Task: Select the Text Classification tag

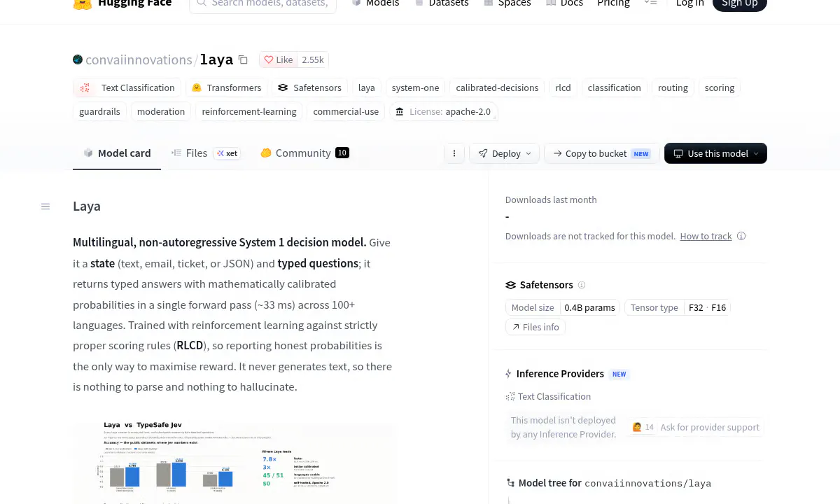Action: (127, 87)
